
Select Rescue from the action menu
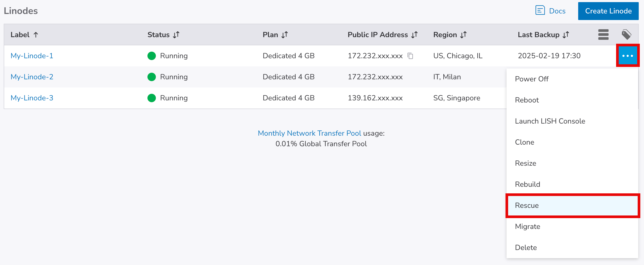[x=527, y=205]
